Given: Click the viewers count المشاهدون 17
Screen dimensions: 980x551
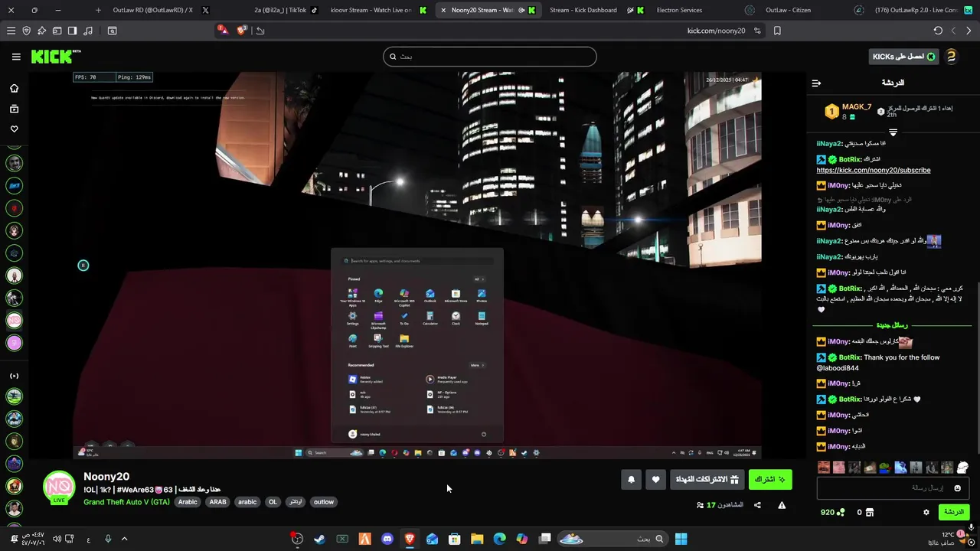Looking at the screenshot, I should pyautogui.click(x=720, y=505).
